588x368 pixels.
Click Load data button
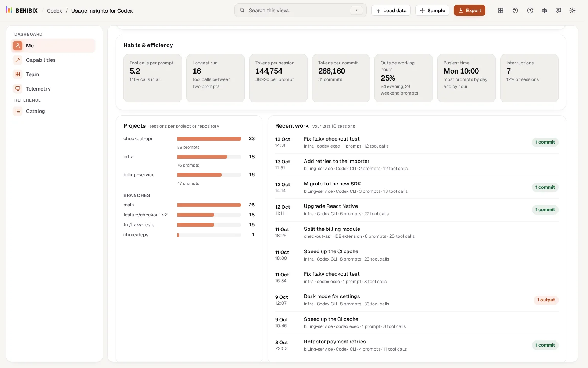[391, 10]
